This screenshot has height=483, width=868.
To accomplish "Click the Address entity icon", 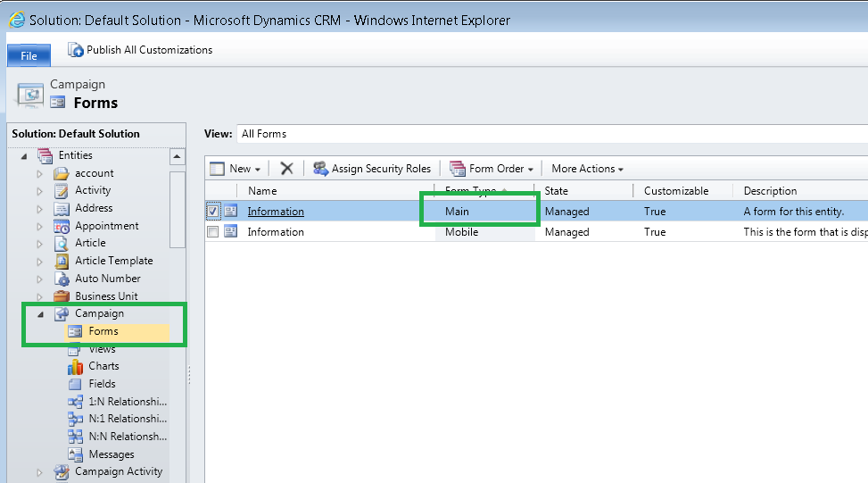I will (62, 208).
